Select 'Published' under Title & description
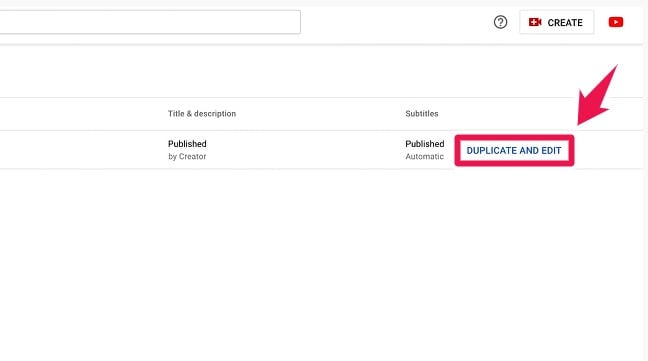This screenshot has width=648, height=361. coord(187,144)
